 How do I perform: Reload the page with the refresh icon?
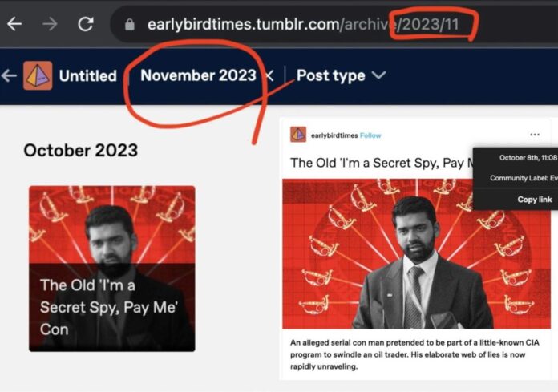point(85,24)
